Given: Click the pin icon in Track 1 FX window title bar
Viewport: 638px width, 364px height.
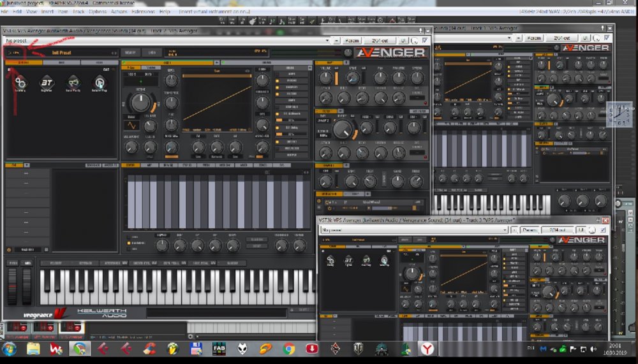Looking at the screenshot, I should 603,28.
